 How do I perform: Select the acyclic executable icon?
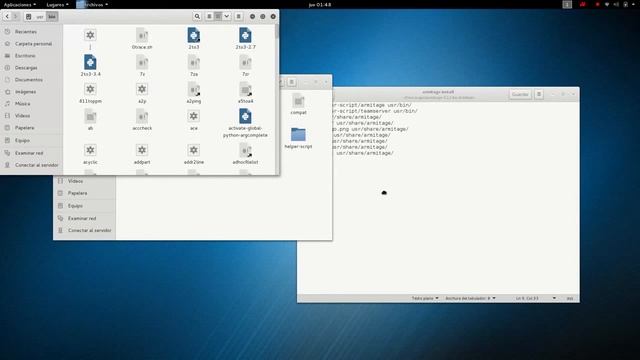point(90,150)
